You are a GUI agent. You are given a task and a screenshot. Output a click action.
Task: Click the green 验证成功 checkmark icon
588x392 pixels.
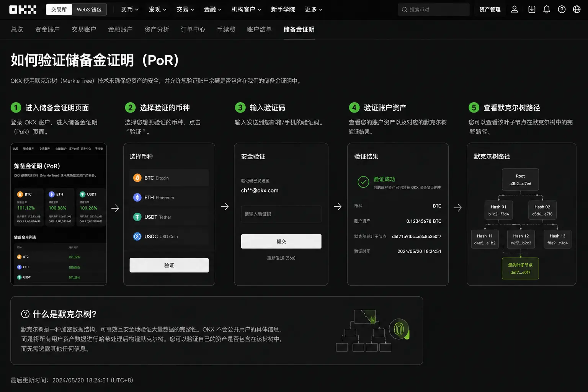tap(363, 182)
